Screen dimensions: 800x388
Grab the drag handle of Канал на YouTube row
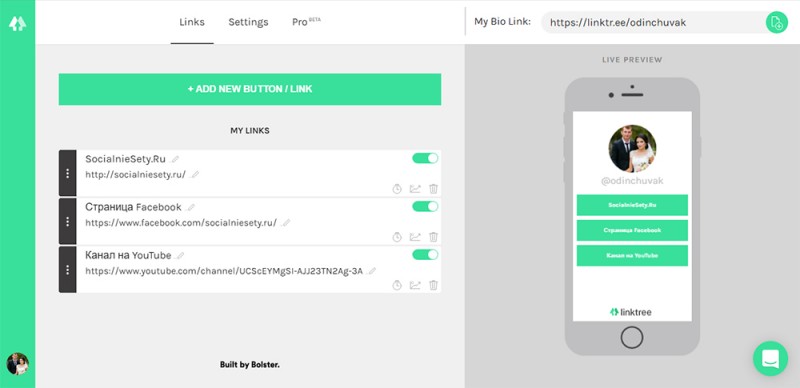point(67,270)
